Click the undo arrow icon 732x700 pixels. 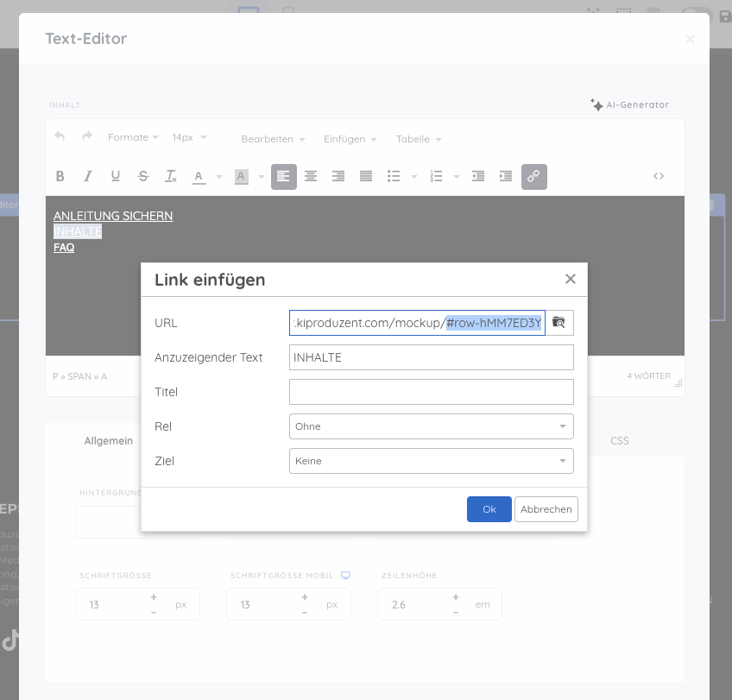[x=60, y=137]
